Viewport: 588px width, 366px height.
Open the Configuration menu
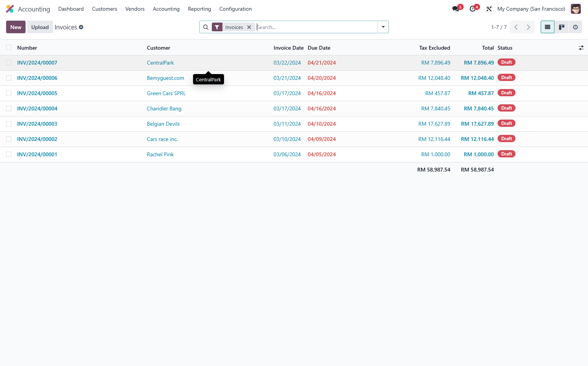tap(235, 9)
